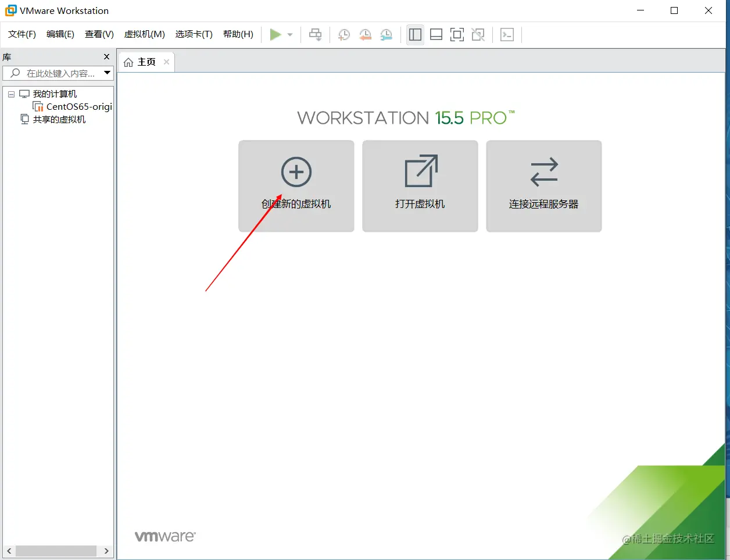Open the 选项卡(T) menu
730x560 pixels.
click(194, 34)
